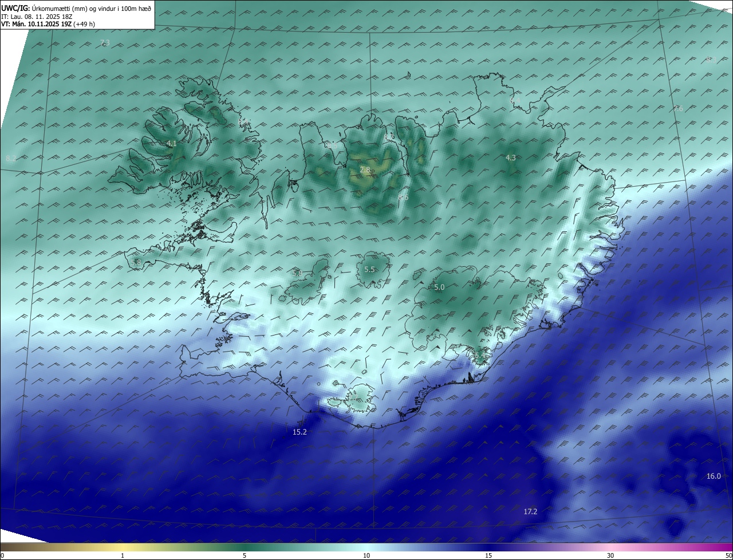Click the 7.3 value label on the map
The height and width of the screenshot is (560, 733).
click(105, 43)
